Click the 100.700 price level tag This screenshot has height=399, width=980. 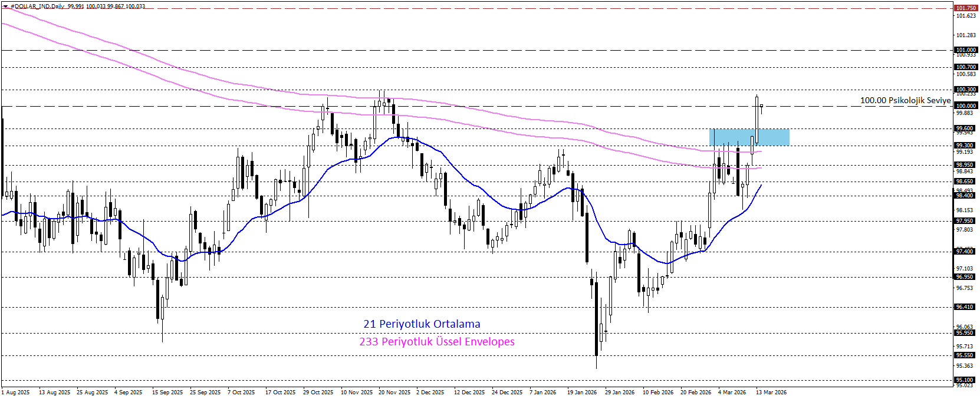pyautogui.click(x=965, y=67)
